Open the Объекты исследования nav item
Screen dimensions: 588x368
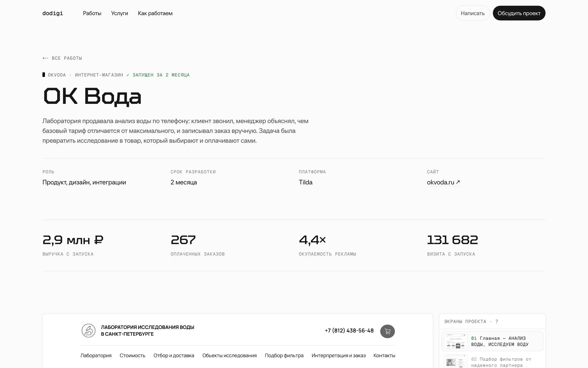pos(229,355)
